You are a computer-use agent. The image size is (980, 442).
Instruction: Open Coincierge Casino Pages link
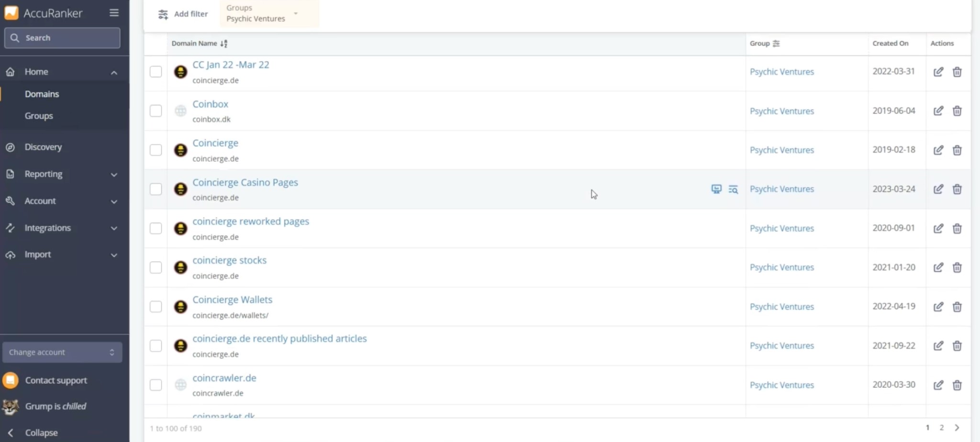[x=245, y=182]
